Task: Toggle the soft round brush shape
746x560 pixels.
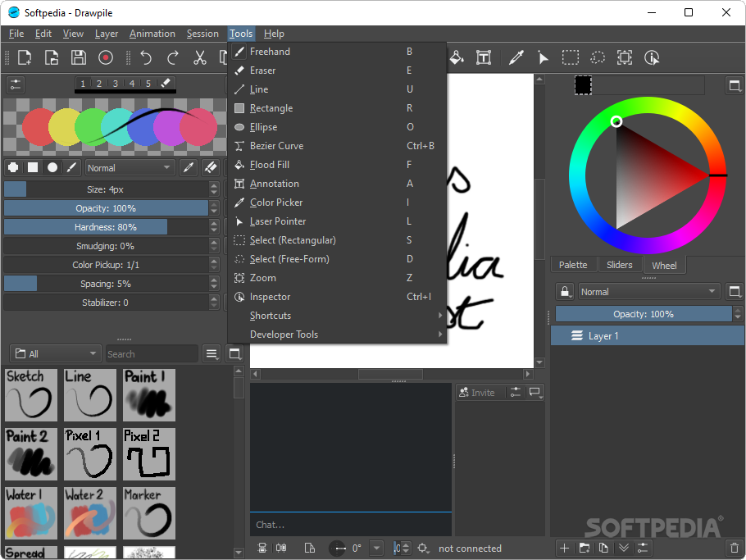Action: tap(52, 167)
